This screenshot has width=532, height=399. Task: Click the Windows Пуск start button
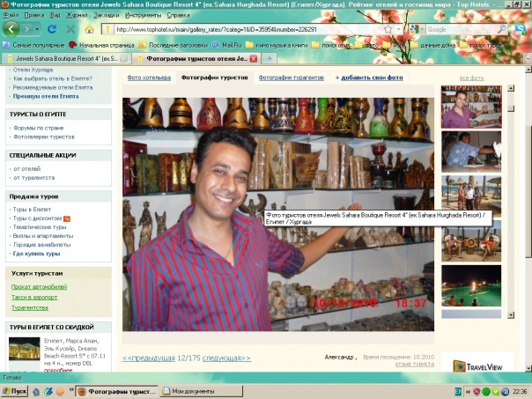tap(16, 390)
